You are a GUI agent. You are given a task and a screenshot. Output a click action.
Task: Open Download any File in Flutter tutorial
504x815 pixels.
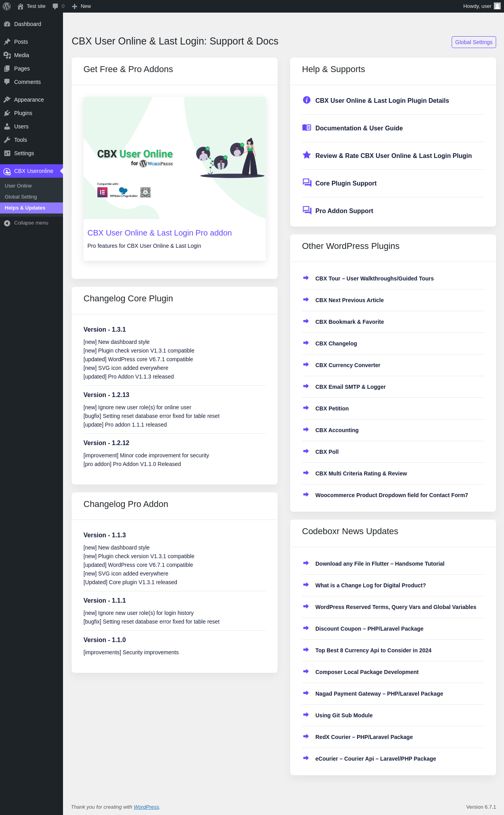tap(380, 564)
